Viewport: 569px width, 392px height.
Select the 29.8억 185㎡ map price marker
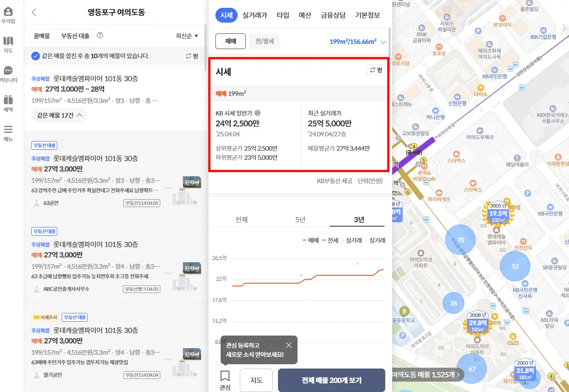[x=478, y=323]
